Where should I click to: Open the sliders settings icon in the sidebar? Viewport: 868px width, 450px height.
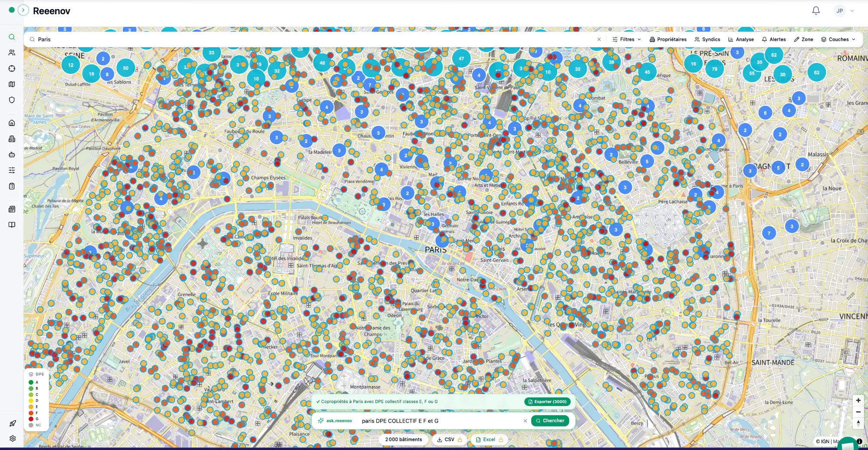pyautogui.click(x=12, y=170)
